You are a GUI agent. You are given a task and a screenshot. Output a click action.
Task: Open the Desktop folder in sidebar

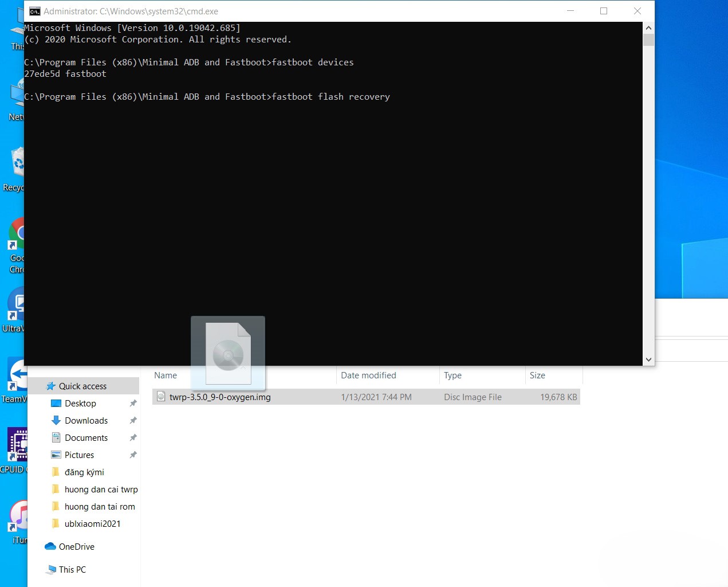pyautogui.click(x=80, y=404)
